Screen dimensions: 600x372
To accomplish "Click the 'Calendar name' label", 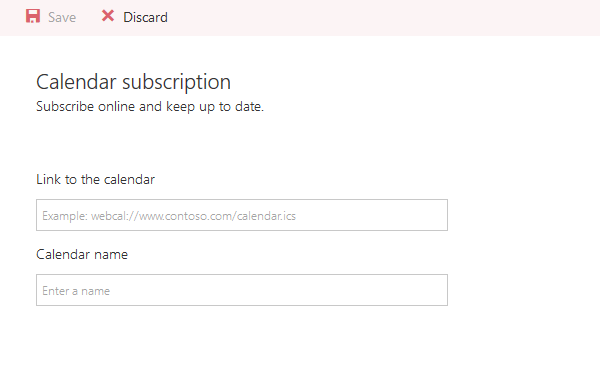I will pos(82,255).
